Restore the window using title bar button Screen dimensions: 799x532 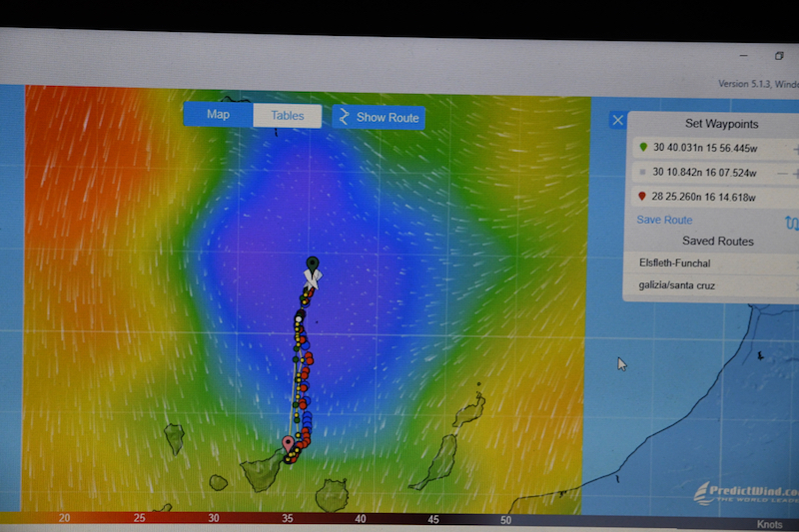[779, 56]
